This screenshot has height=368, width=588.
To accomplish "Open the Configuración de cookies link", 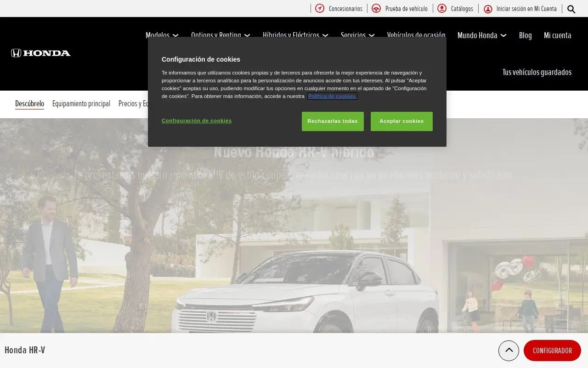I will coord(197,121).
